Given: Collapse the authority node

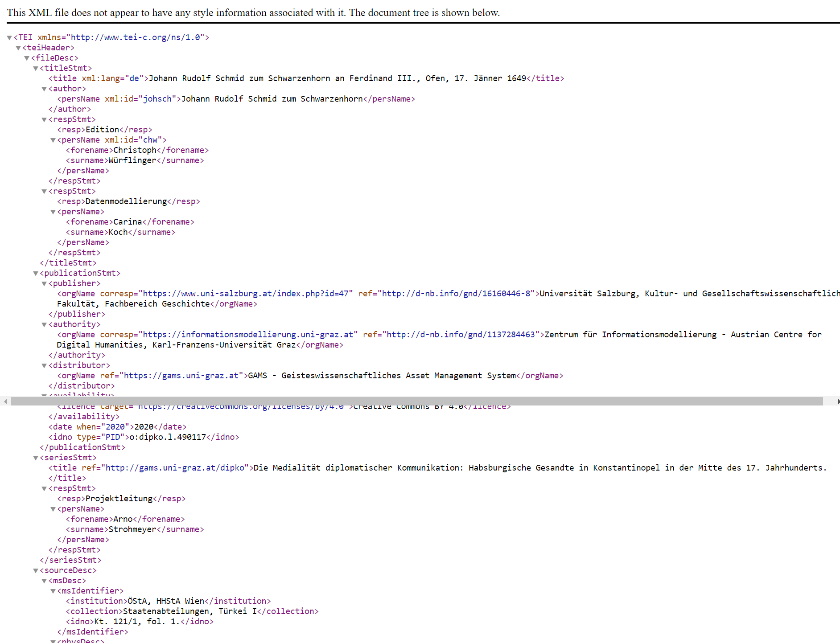Looking at the screenshot, I should [44, 324].
